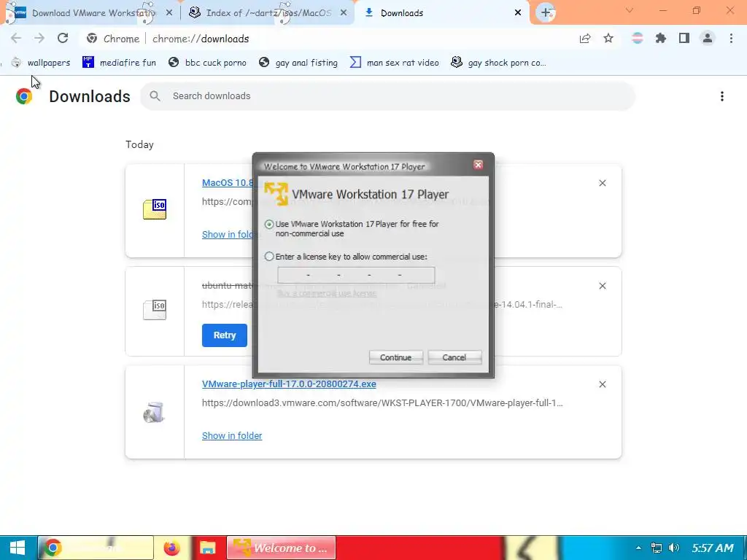
Task: Click the VMware-player installer file icon
Action: click(x=155, y=413)
